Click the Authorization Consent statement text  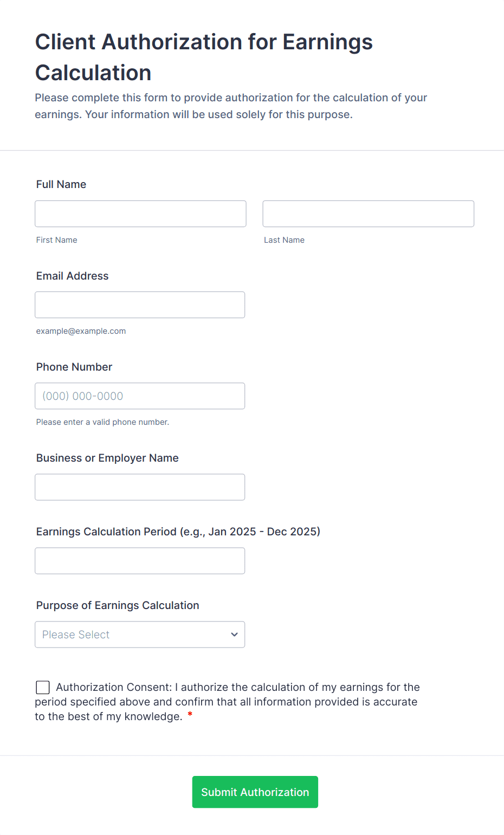[228, 702]
